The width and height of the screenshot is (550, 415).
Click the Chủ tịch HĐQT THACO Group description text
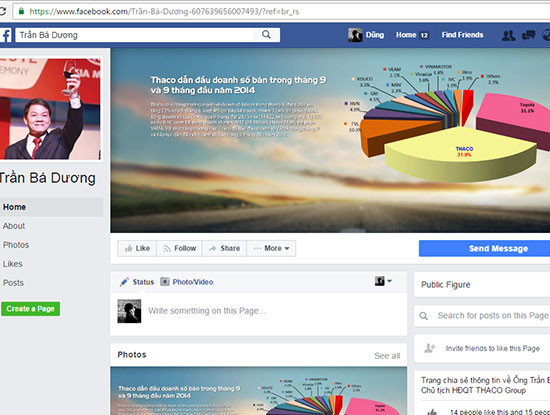(473, 390)
